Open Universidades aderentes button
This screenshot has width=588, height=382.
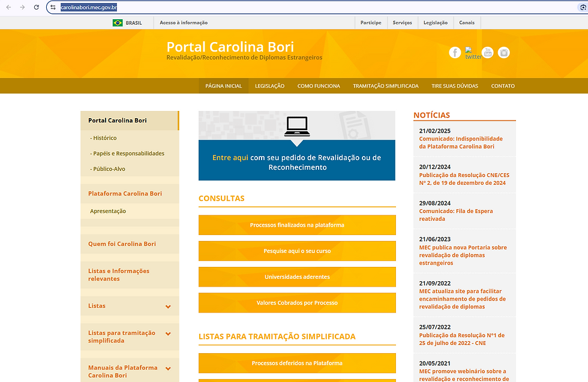point(297,276)
